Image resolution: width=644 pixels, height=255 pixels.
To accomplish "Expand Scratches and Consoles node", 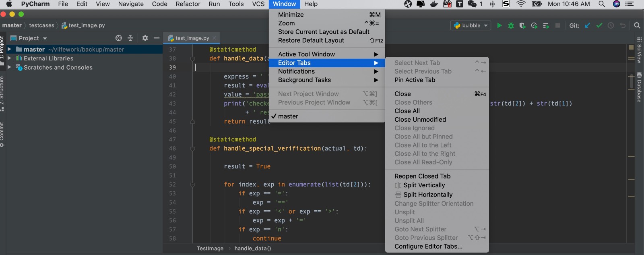I will point(9,67).
